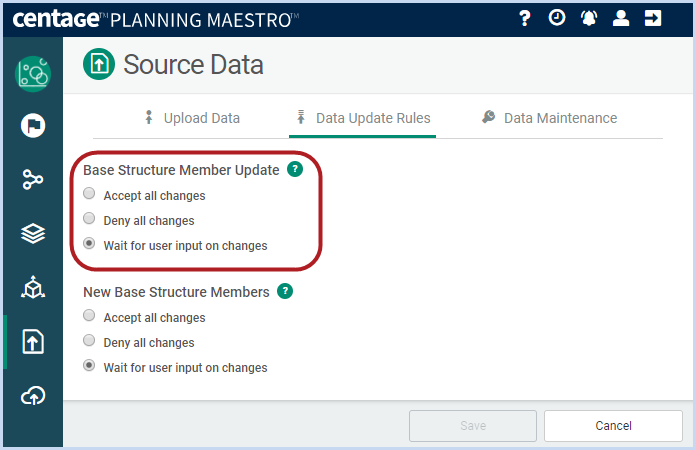Viewport: 696px width, 450px height.
Task: Select Accept all changes under Base Structure Member Update
Action: (x=89, y=193)
